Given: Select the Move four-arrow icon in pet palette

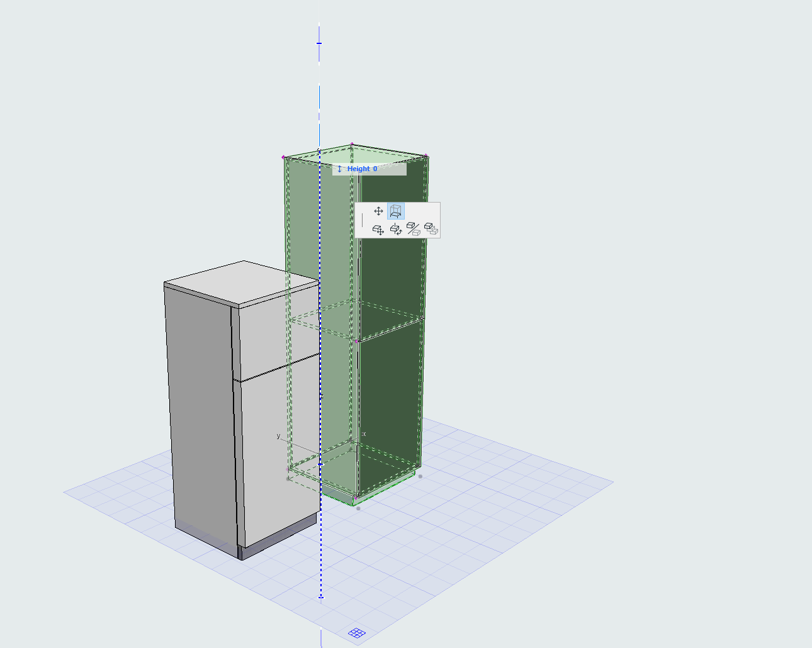Looking at the screenshot, I should pyautogui.click(x=378, y=211).
